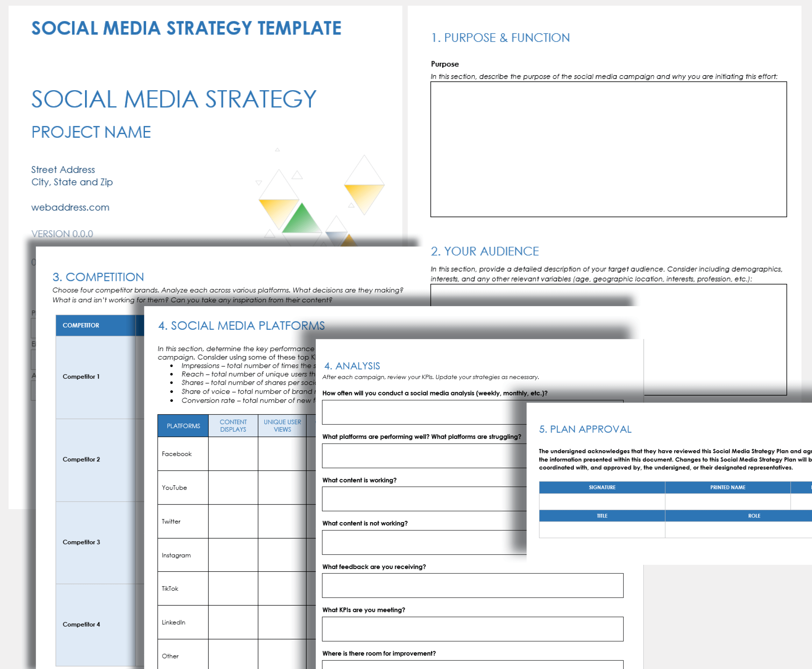The height and width of the screenshot is (669, 812).
Task: Click the webaddress.com link text
Action: (70, 207)
